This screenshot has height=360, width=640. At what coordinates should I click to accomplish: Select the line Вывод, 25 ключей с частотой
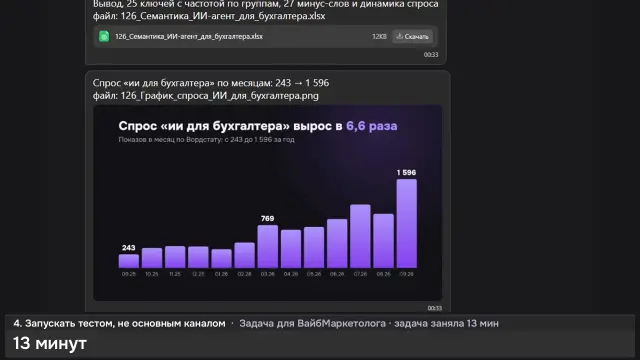pyautogui.click(x=265, y=4)
